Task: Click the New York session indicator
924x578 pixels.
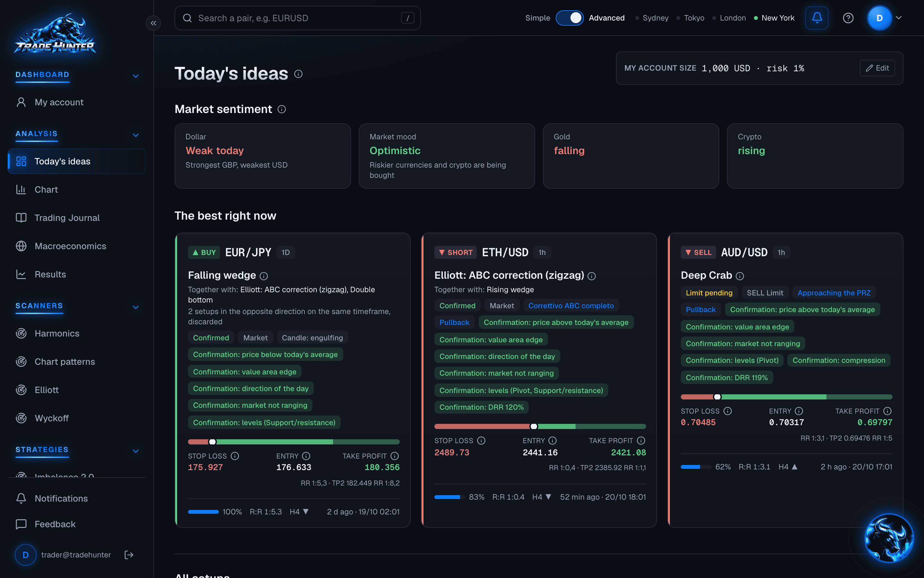Action: pos(774,18)
